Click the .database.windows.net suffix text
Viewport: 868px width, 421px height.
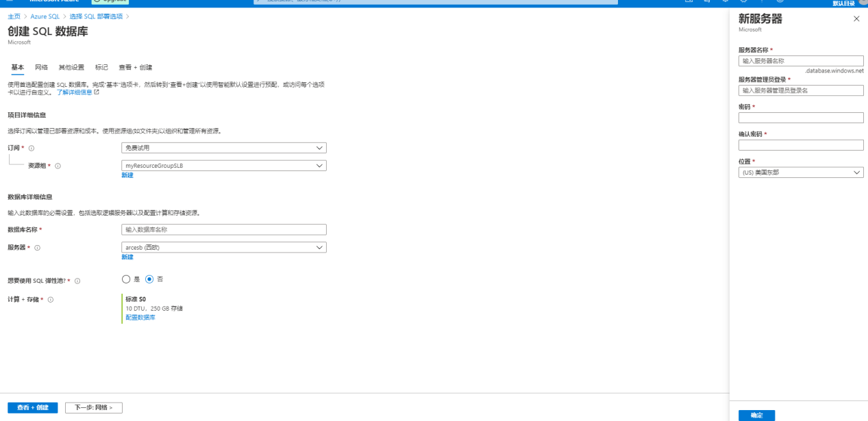[x=834, y=71]
